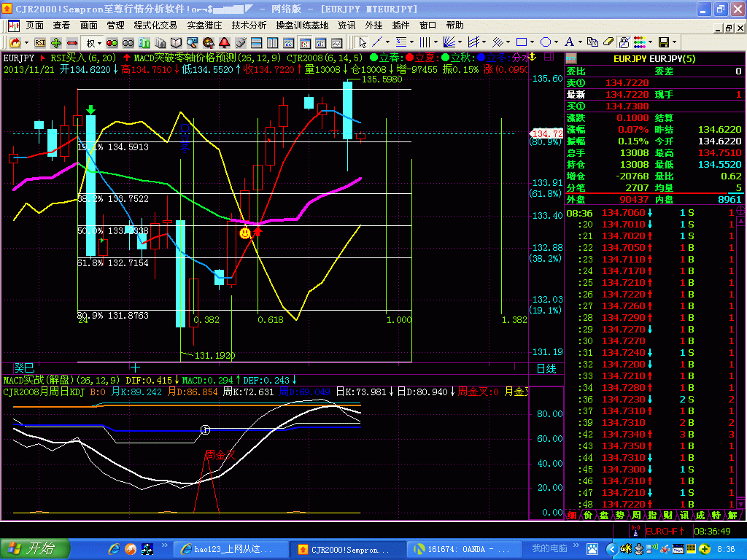This screenshot has height=560, width=747.
Task: Open the 页面 menu
Action: [x=34, y=26]
